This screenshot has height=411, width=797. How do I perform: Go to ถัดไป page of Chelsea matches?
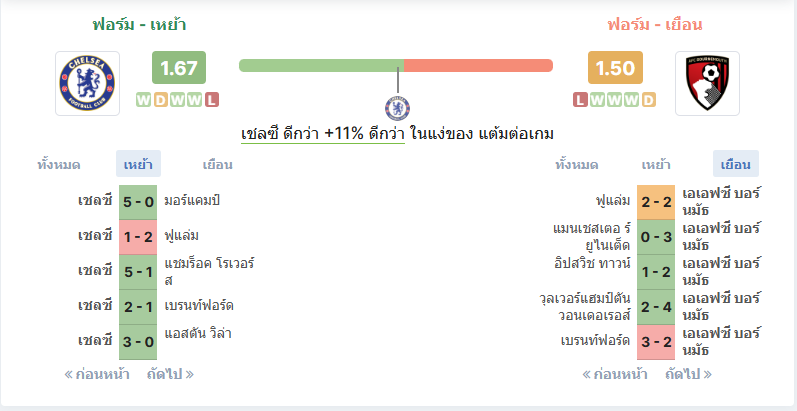tap(170, 375)
